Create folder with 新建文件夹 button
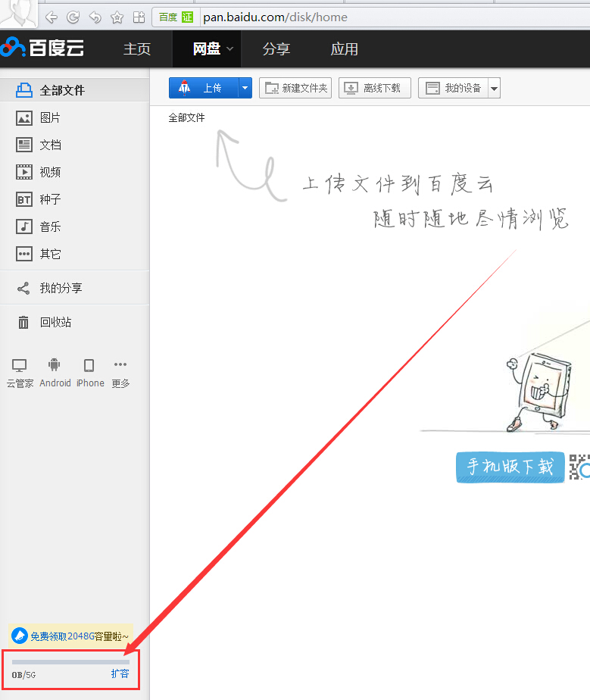The height and width of the screenshot is (700, 590). 295,88
